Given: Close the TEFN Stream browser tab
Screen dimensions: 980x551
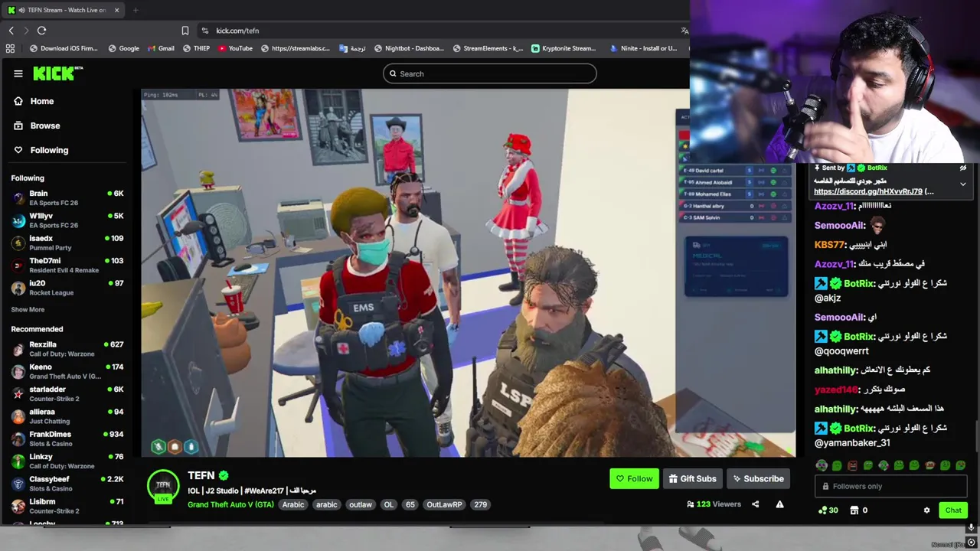Looking at the screenshot, I should pyautogui.click(x=117, y=10).
